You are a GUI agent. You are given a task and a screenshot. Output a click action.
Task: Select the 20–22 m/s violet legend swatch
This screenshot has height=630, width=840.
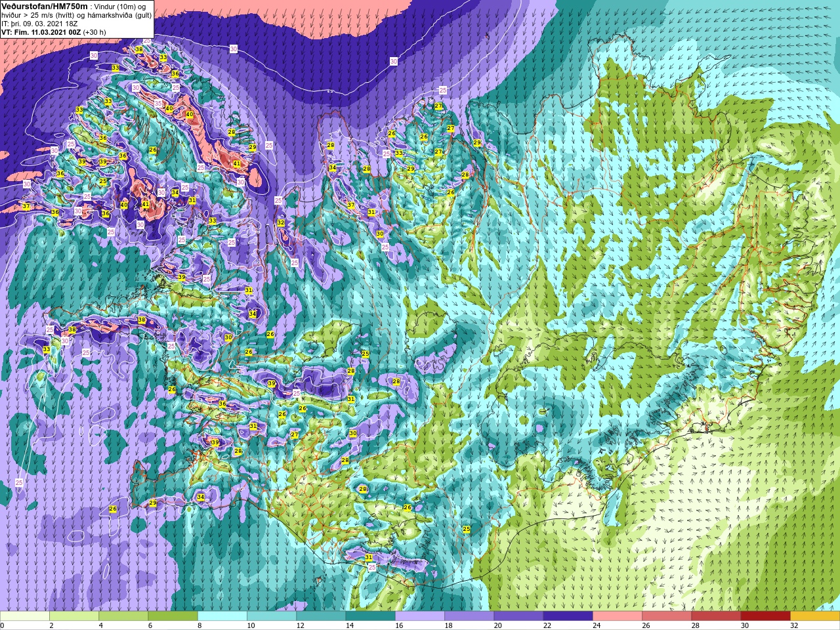518,616
